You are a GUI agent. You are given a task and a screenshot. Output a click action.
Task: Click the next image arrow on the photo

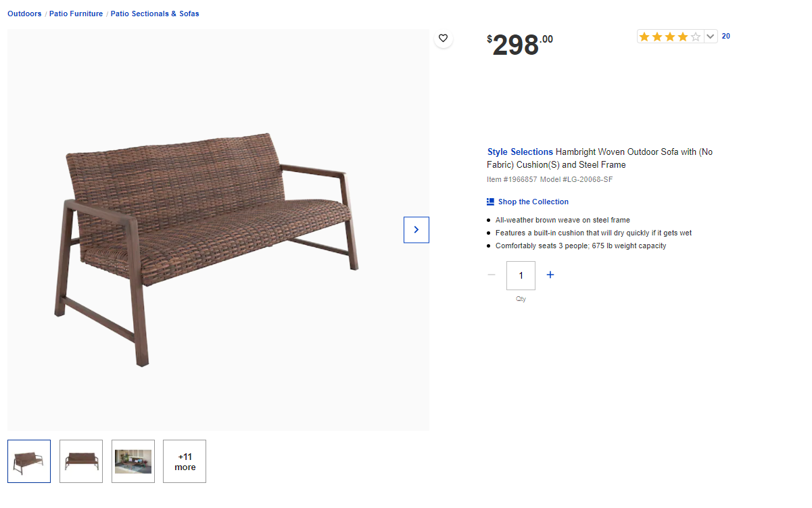[416, 229]
